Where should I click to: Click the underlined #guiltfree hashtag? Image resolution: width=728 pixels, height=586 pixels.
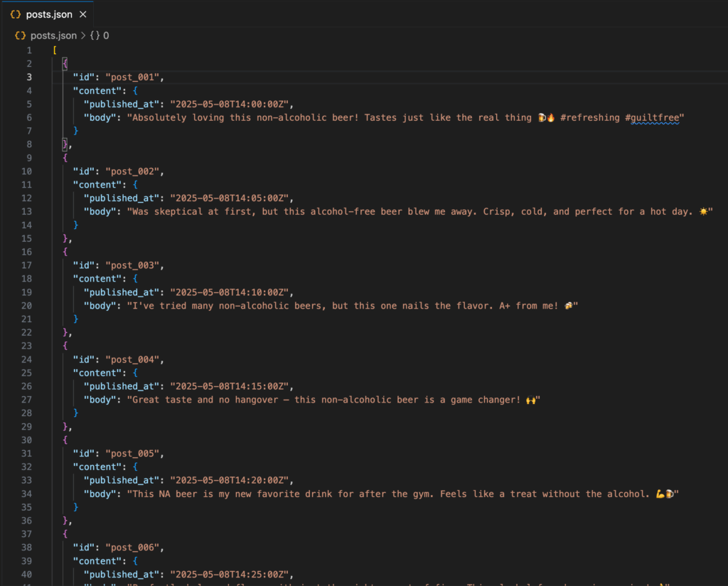pyautogui.click(x=652, y=117)
